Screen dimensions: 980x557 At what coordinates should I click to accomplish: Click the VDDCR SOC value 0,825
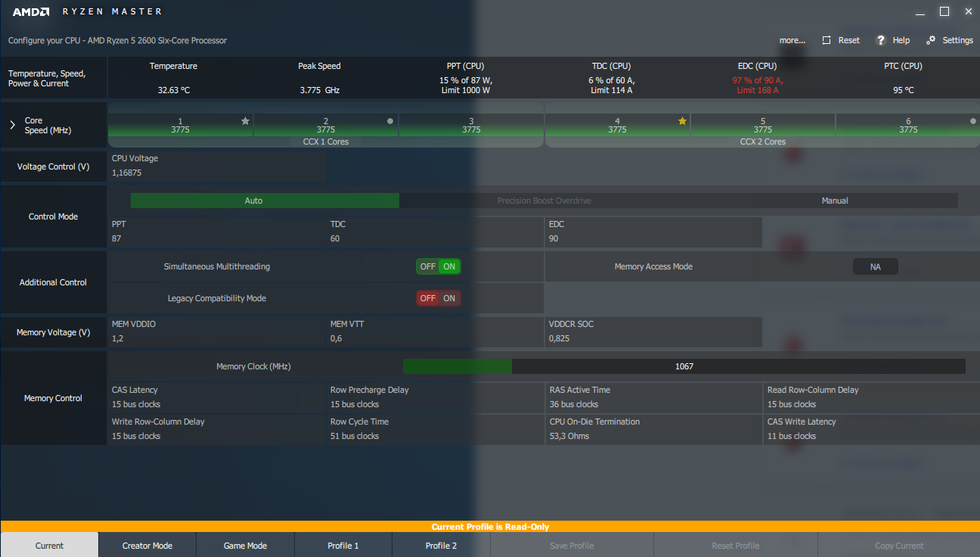coord(653,331)
